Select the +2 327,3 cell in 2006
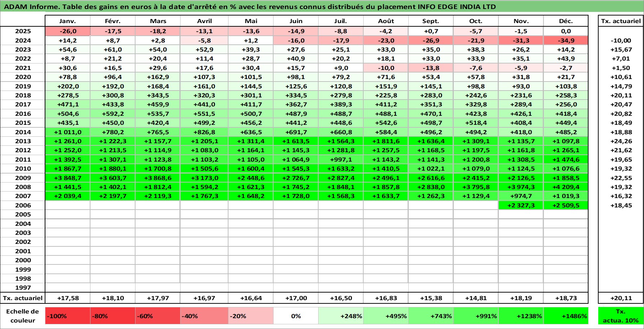The image size is (644, 329). coord(521,205)
